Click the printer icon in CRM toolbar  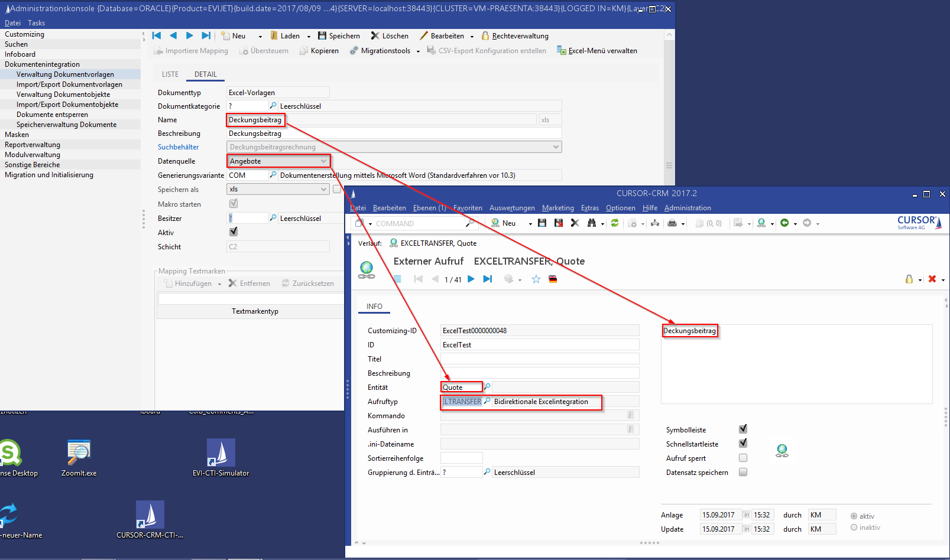672,223
